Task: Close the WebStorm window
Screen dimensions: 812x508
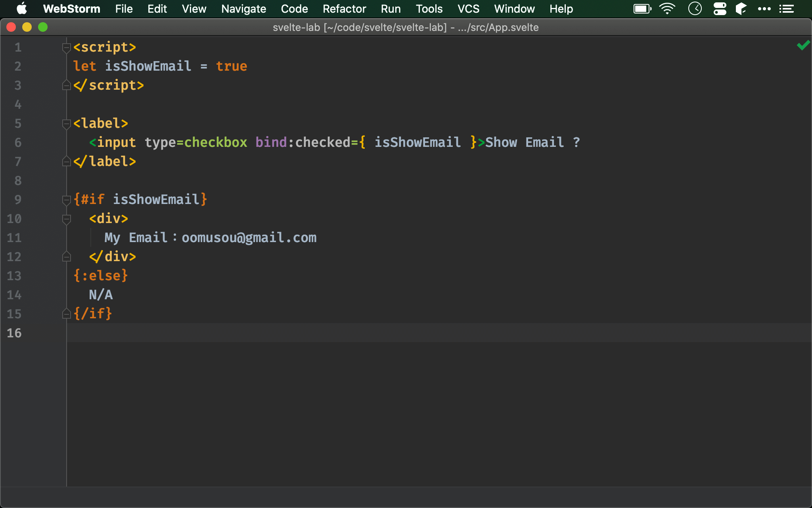Action: click(11, 27)
